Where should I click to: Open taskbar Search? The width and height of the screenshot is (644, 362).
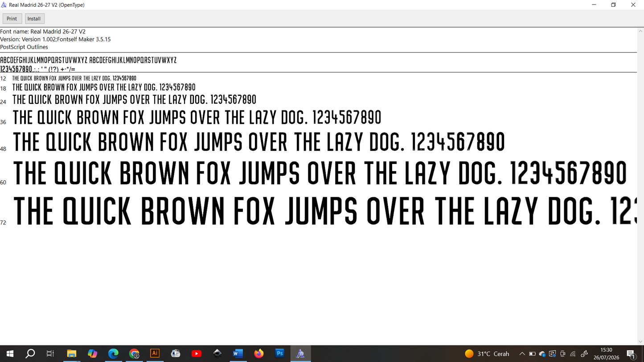coord(30,354)
